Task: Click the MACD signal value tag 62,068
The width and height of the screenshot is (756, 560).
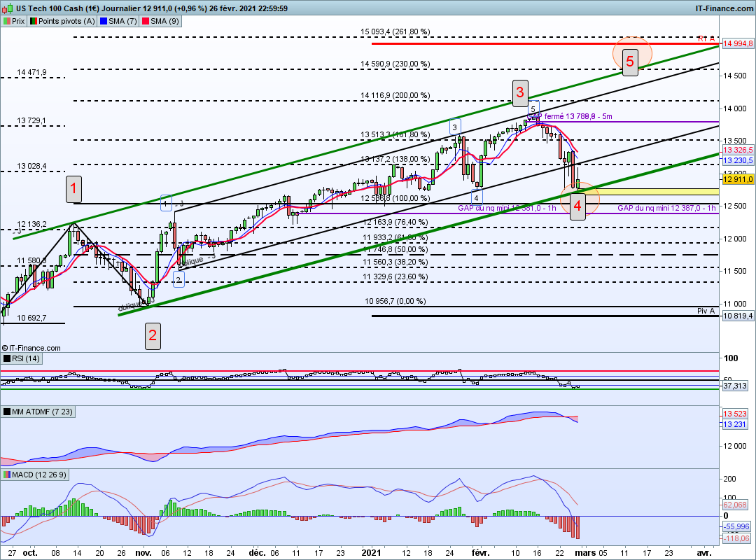Action: pyautogui.click(x=735, y=505)
